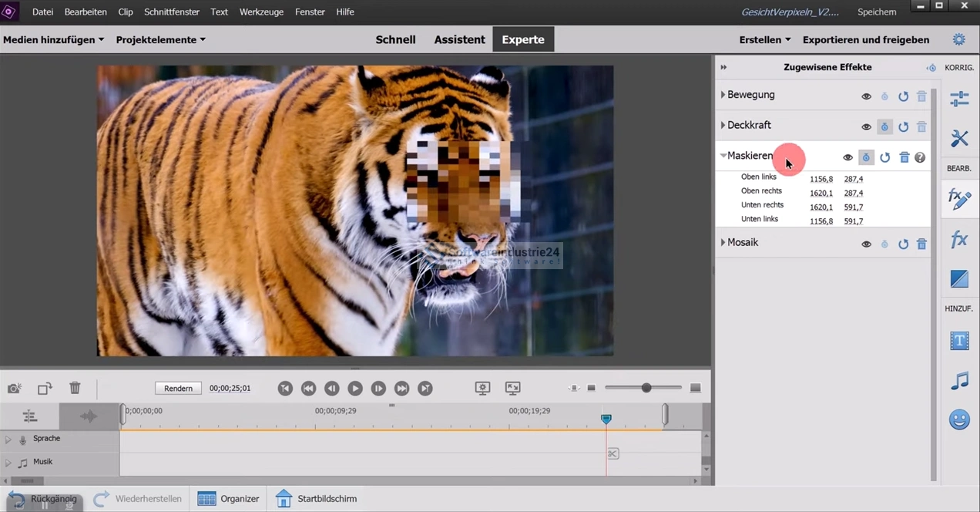Screen dimensions: 980x512
Task: Delete the Mosaik effect with trash icon
Action: 921,244
